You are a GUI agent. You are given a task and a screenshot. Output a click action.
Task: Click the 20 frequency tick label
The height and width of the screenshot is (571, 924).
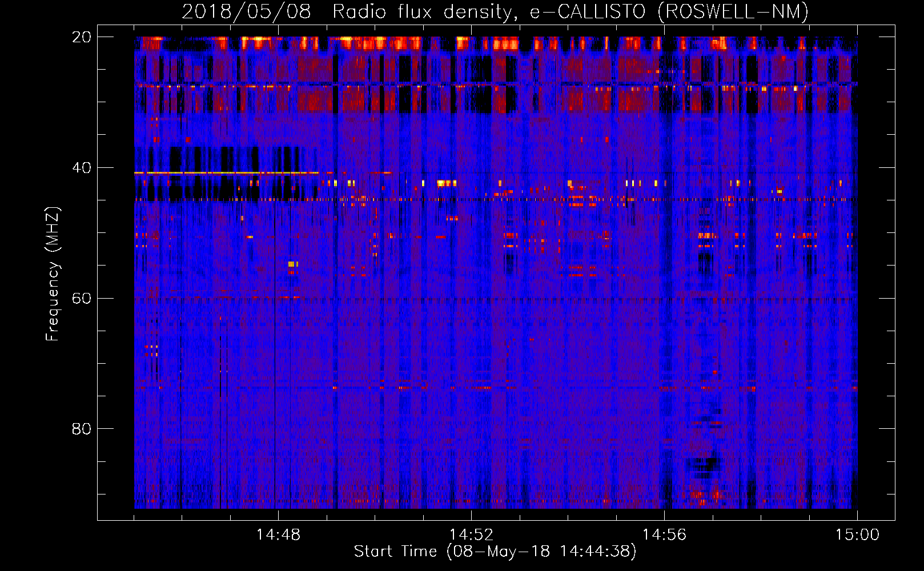81,37
